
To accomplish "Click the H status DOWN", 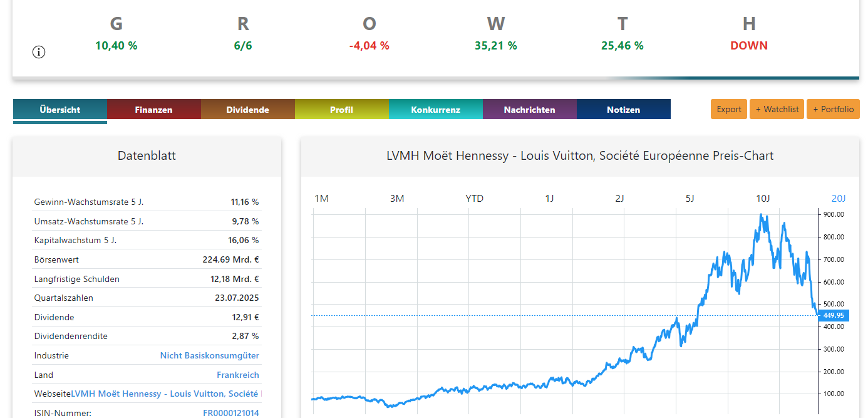I will [749, 46].
